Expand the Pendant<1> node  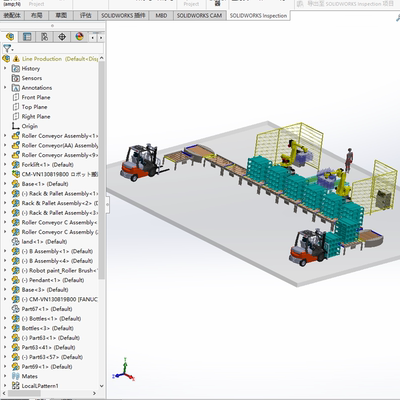(5, 280)
